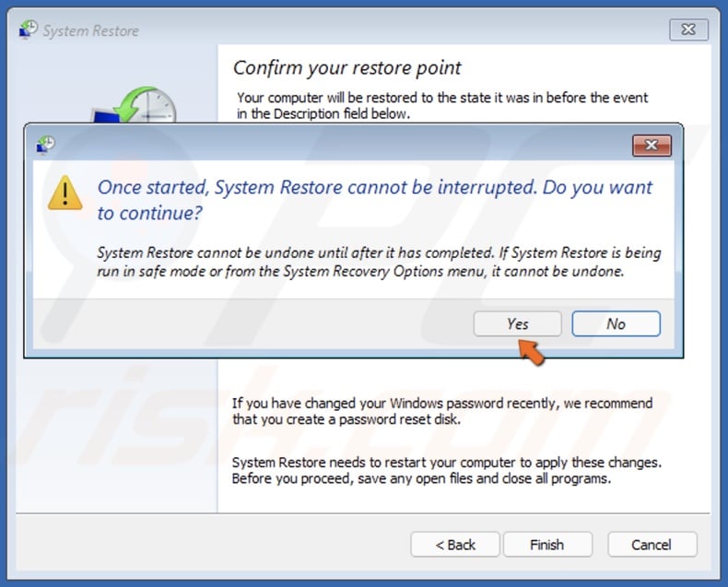The image size is (728, 587).
Task: Click the password reset disk recommendation text
Action: click(x=442, y=411)
